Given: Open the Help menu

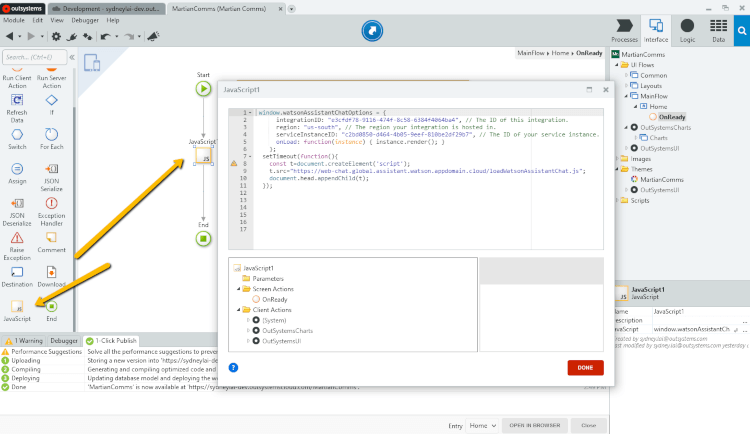Looking at the screenshot, I should [x=113, y=20].
